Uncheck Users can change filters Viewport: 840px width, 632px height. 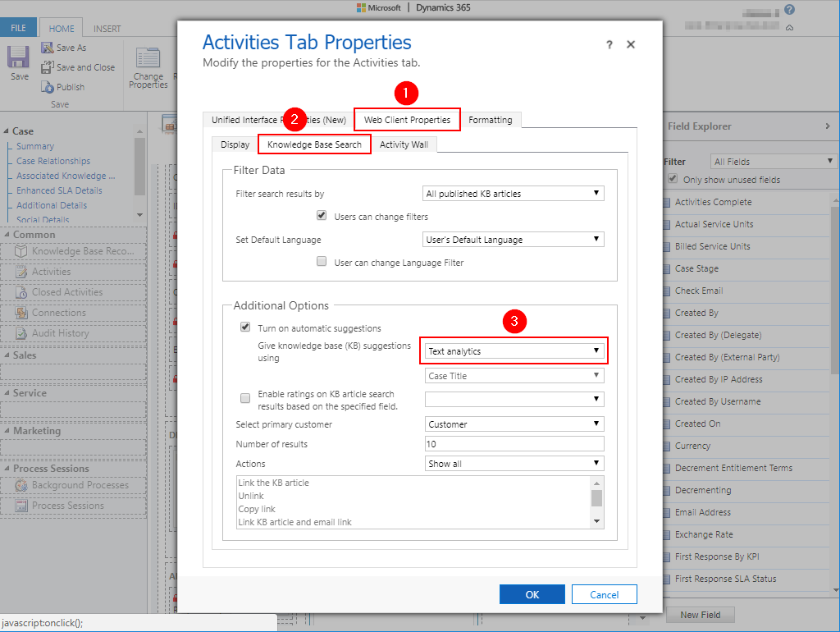[x=322, y=216]
